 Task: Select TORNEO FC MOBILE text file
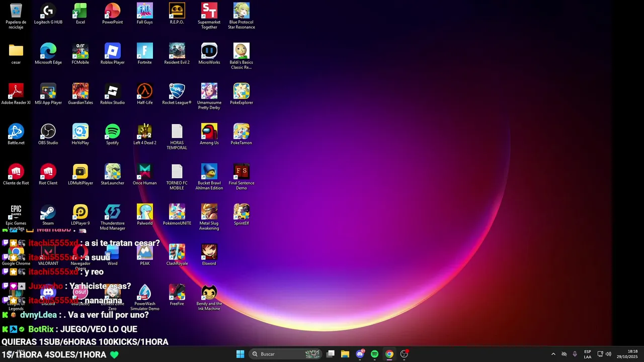[177, 177]
